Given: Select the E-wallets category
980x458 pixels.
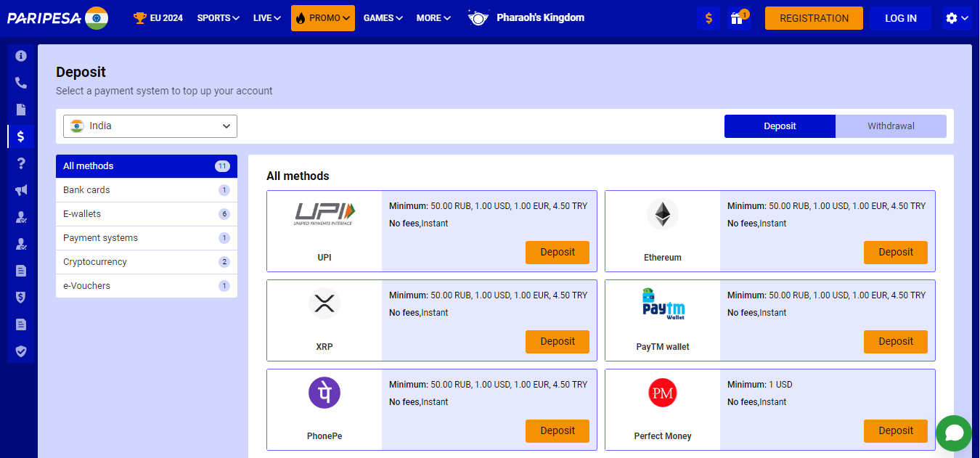Looking at the screenshot, I should click(x=146, y=214).
